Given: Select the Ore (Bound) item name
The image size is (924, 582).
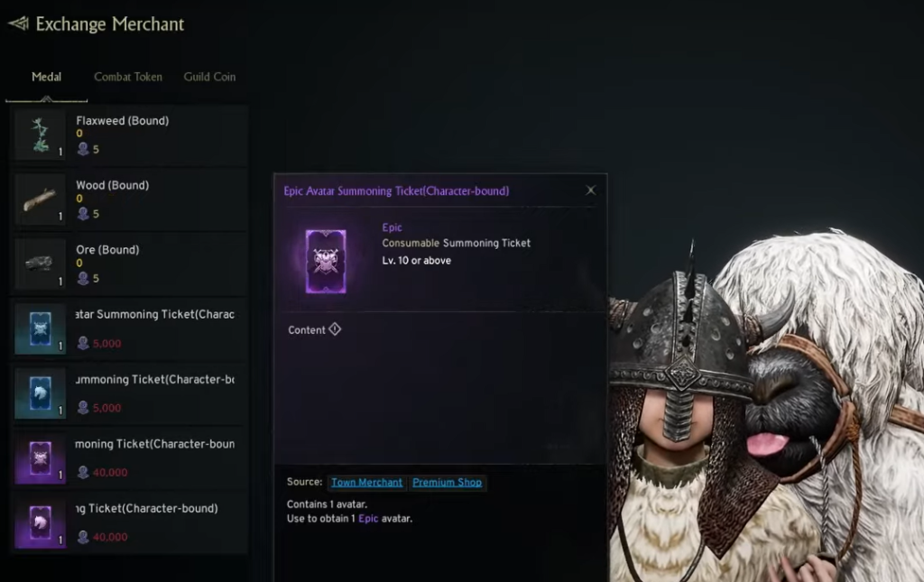Looking at the screenshot, I should (107, 250).
